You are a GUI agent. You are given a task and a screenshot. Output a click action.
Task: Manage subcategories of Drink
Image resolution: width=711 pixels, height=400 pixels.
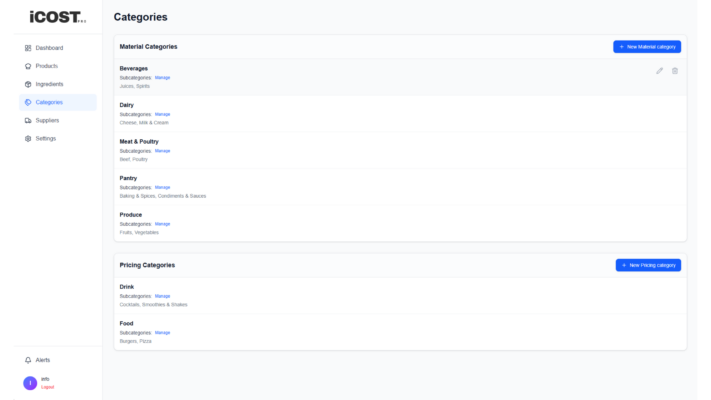(x=162, y=296)
